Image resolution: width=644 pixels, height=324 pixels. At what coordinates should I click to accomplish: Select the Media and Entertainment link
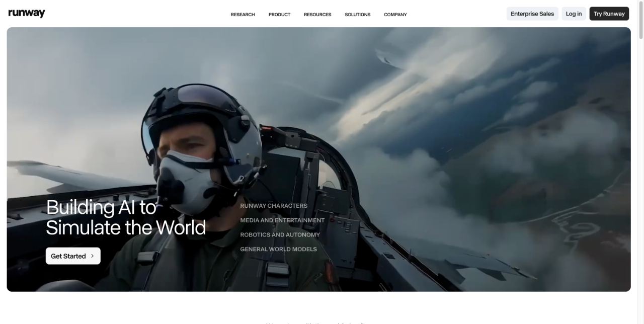[x=282, y=220]
